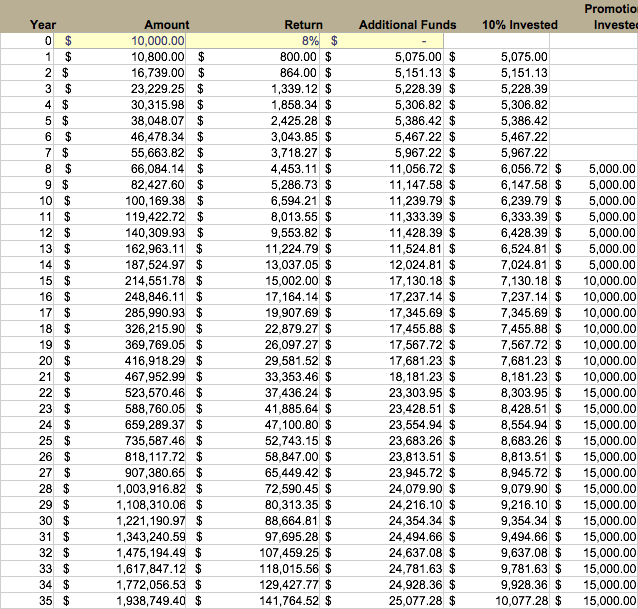Select the return cell 80,313.35
638x609 pixels.
[253, 505]
